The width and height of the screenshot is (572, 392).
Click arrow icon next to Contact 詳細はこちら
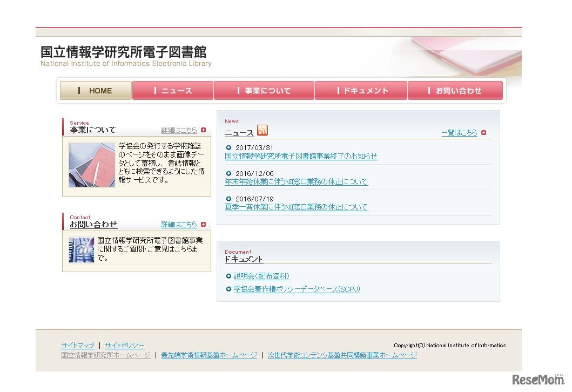[x=203, y=224]
